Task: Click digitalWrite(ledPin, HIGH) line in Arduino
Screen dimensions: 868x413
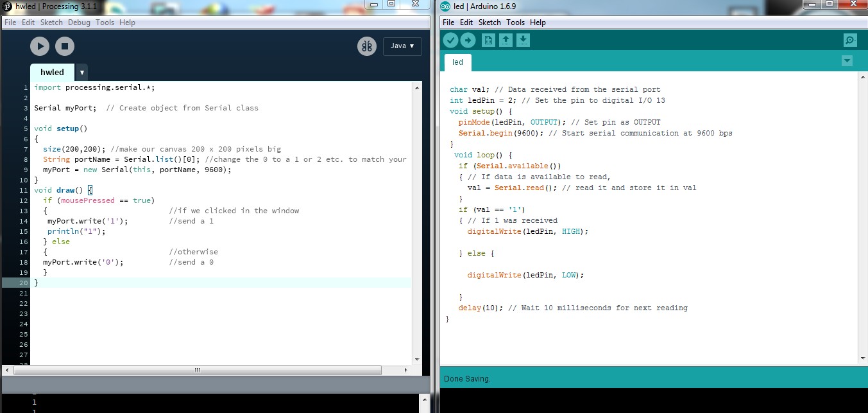Action: [527, 231]
